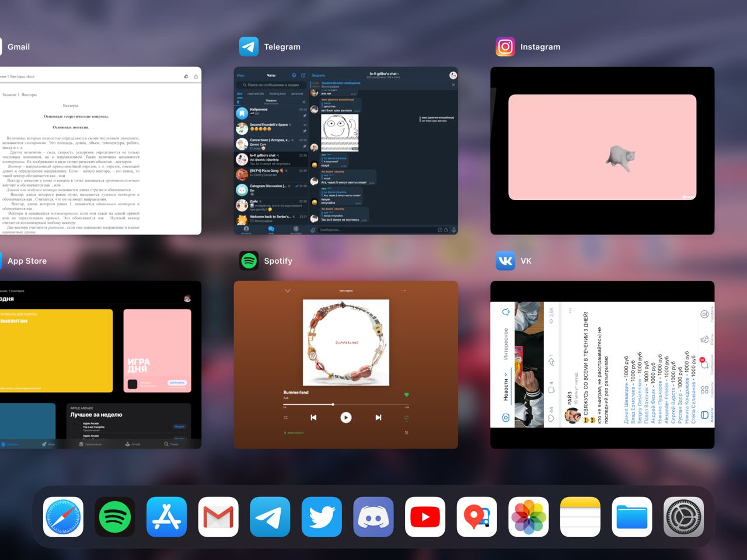This screenshot has width=747, height=560.
Task: Select the Все folder tab in Telegram
Action: pyautogui.click(x=240, y=93)
